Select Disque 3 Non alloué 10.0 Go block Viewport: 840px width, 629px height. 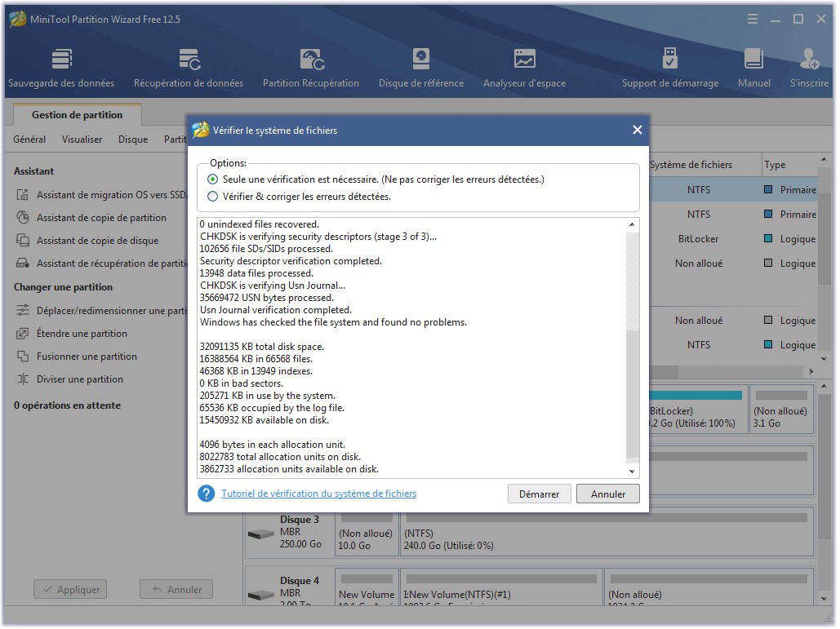(367, 534)
